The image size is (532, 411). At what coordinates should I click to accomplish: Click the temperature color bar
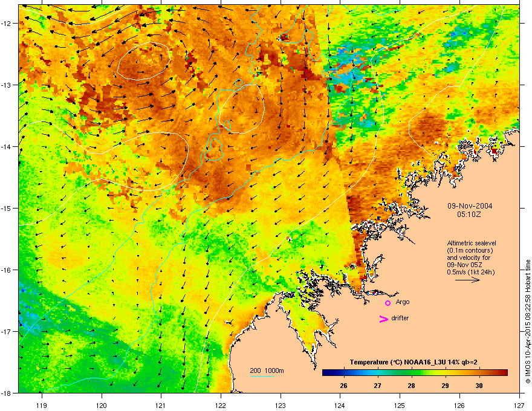pyautogui.click(x=415, y=373)
